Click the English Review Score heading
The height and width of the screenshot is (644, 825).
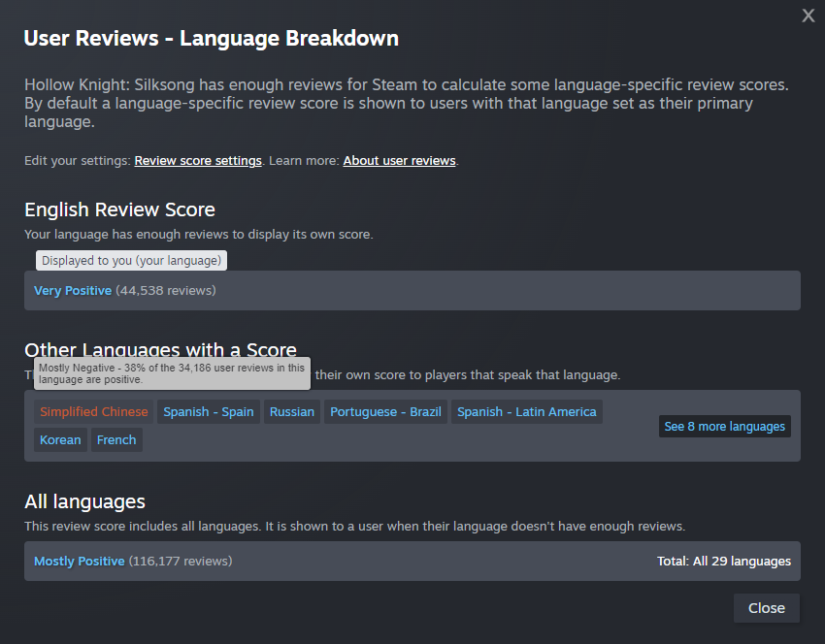[x=120, y=209]
